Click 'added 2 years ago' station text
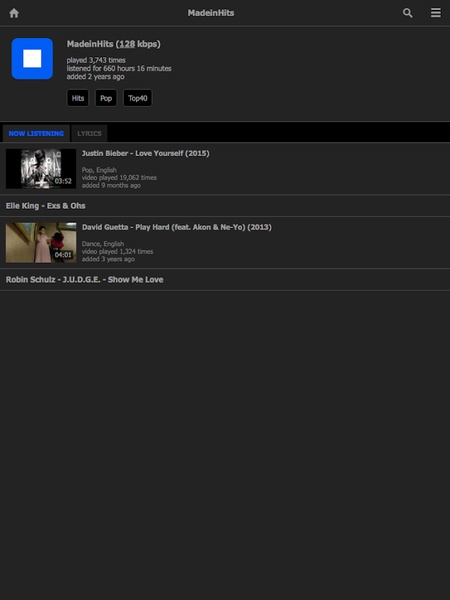The width and height of the screenshot is (450, 600). (x=95, y=77)
